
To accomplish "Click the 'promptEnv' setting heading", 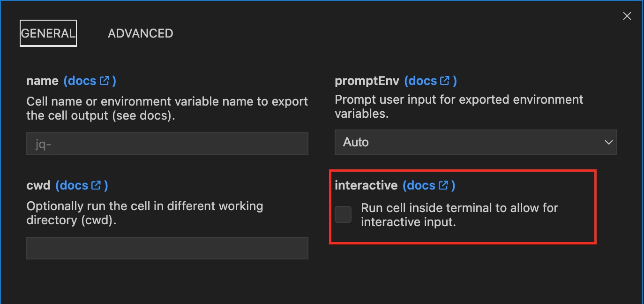I will 367,81.
